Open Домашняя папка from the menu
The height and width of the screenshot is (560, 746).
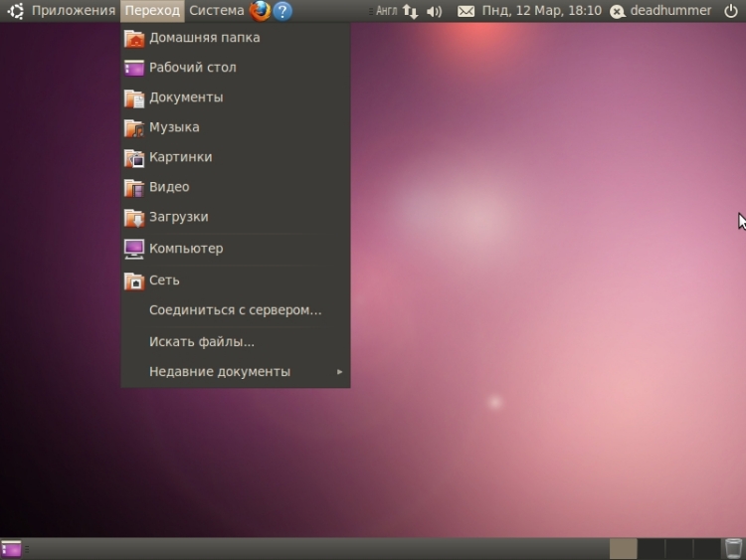click(x=204, y=38)
